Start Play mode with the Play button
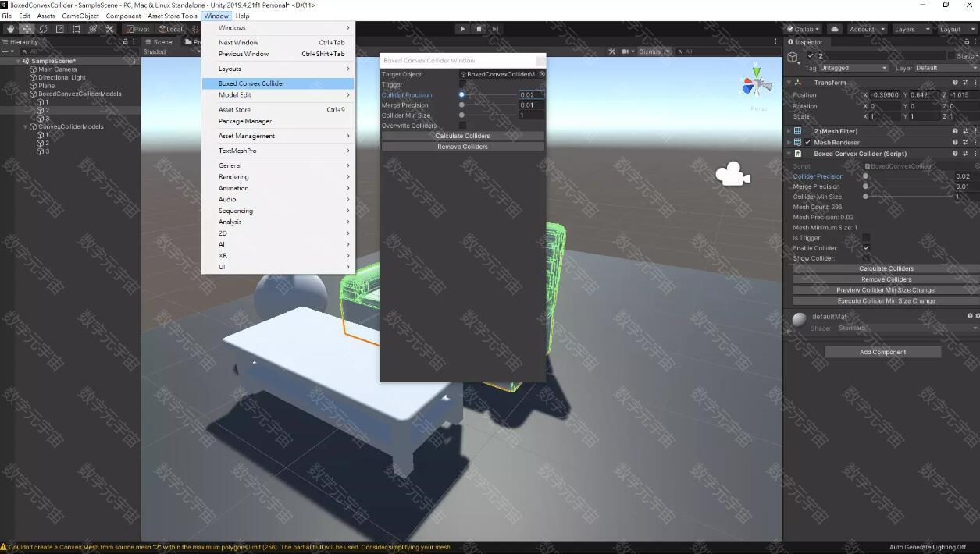 click(x=462, y=29)
